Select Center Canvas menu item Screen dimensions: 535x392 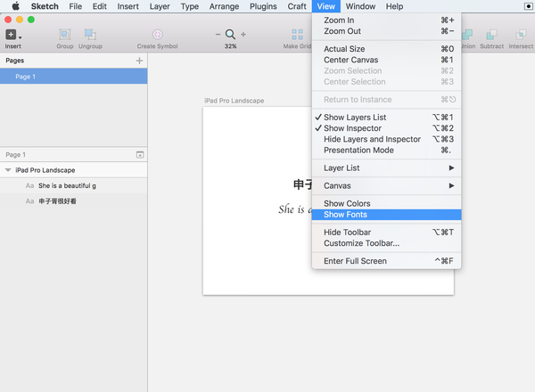(387, 60)
